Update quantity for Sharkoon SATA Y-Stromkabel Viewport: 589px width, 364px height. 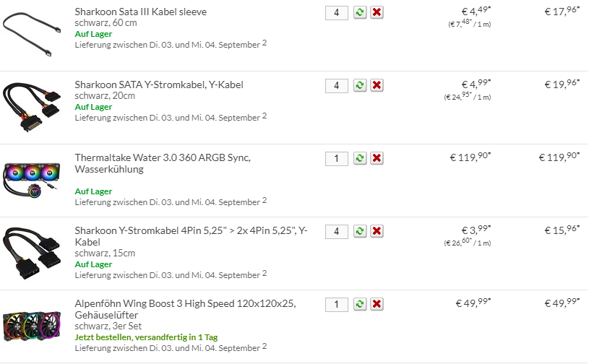click(x=360, y=85)
